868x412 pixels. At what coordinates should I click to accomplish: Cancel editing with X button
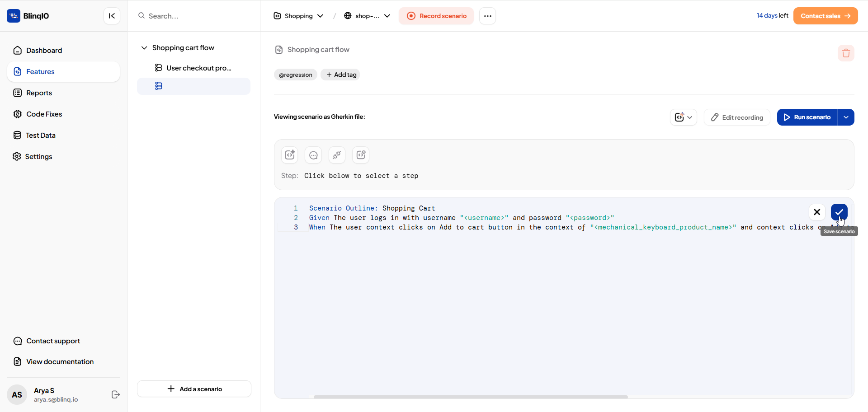coord(817,212)
